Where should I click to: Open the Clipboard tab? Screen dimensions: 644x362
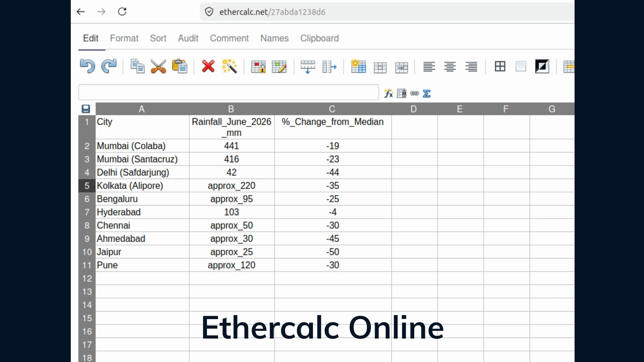(319, 38)
